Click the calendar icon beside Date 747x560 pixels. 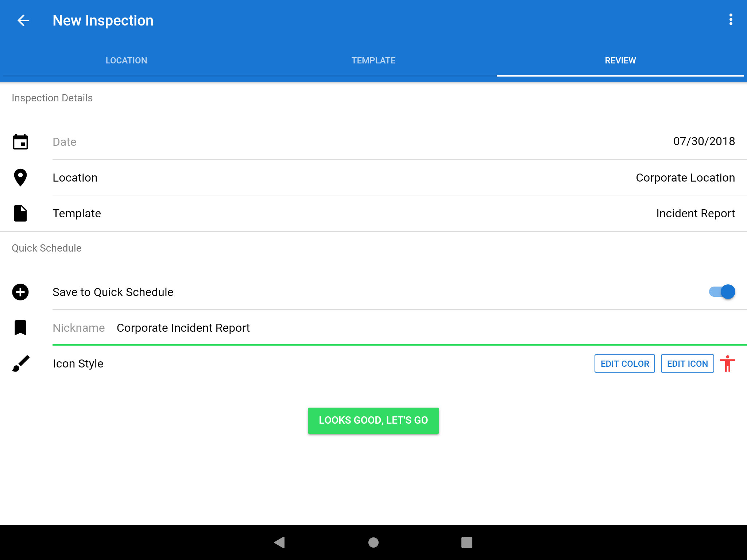pyautogui.click(x=20, y=142)
